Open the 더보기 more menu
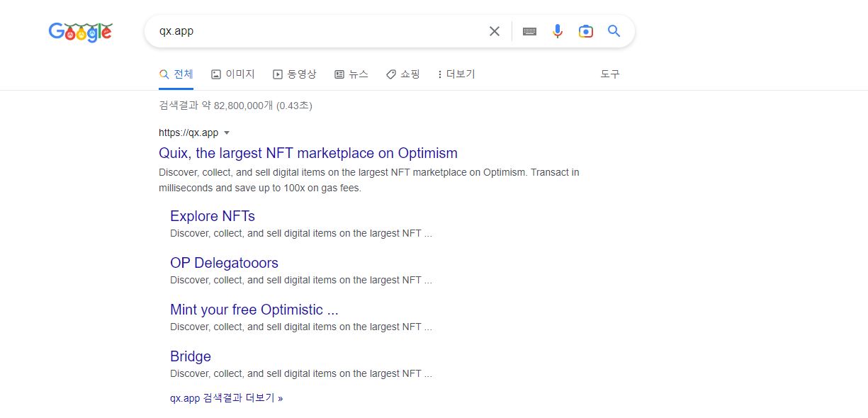Viewport: 868px width, 418px height. coord(457,74)
